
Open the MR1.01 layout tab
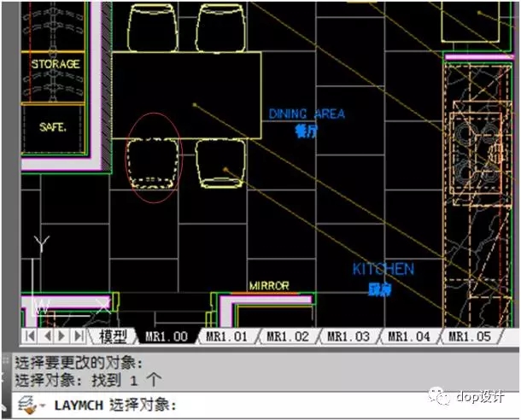[x=226, y=336]
